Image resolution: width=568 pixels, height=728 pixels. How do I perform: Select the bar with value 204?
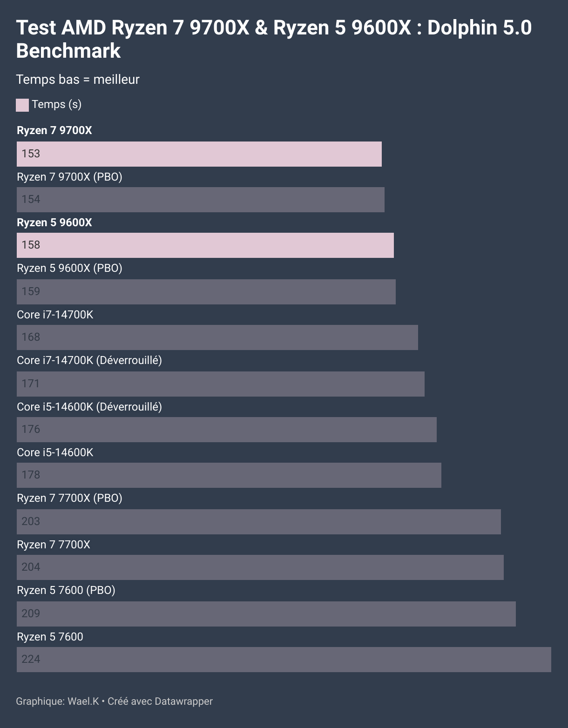pos(260,567)
